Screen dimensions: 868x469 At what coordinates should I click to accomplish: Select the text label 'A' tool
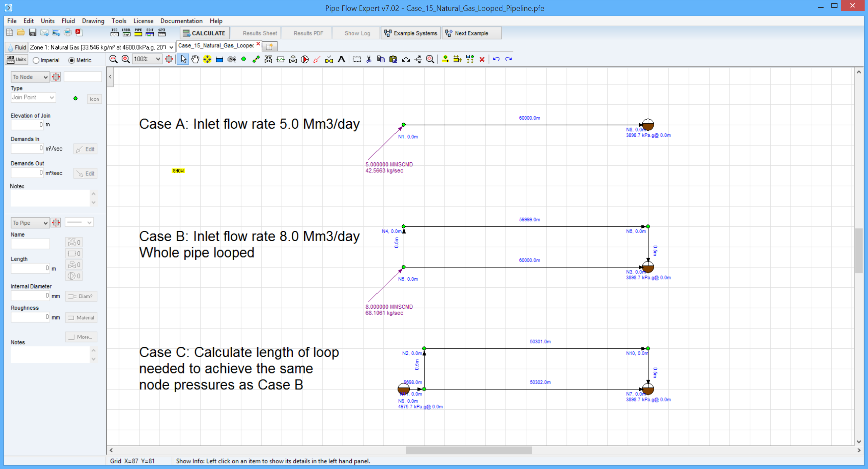pos(342,59)
